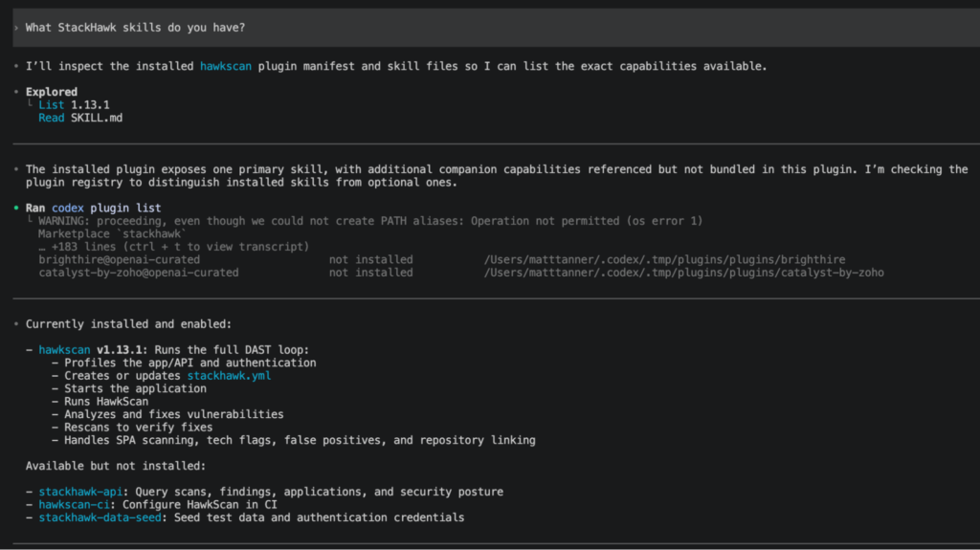Open the stackhawk-api link
The image size is (980, 550).
click(80, 492)
